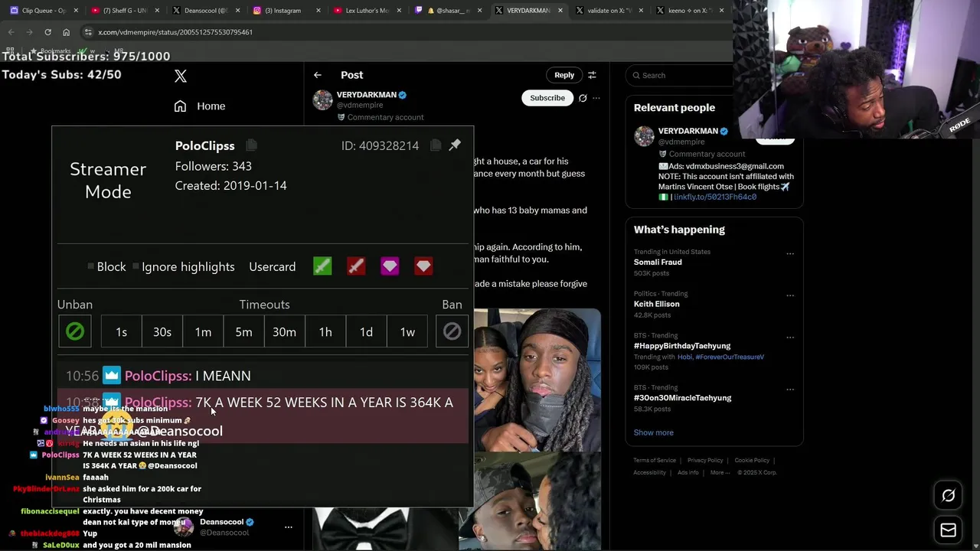
Task: Expand the More footer menu
Action: tap(718, 473)
